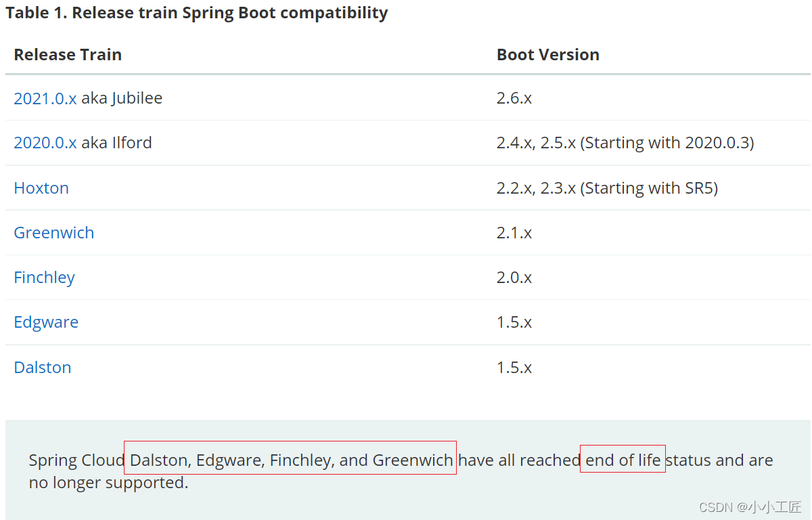Click the 2.6.x boot version cell

point(514,98)
